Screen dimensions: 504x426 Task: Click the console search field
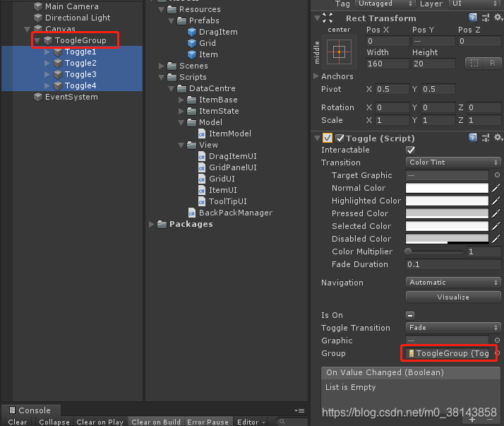tap(292, 422)
